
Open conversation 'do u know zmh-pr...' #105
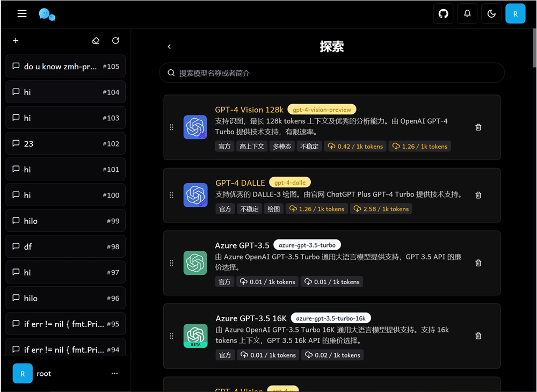[x=66, y=66]
